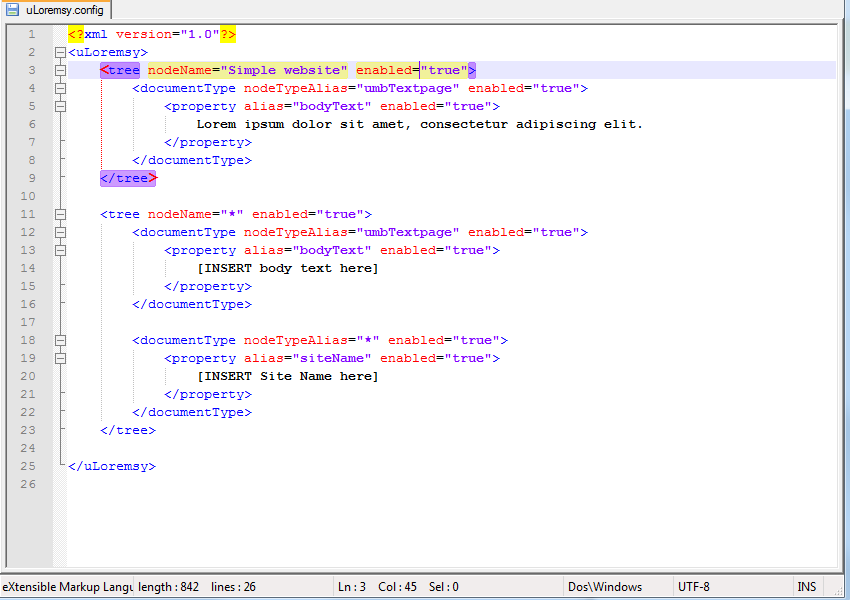Click line number 24 in the margin

[x=28, y=448]
